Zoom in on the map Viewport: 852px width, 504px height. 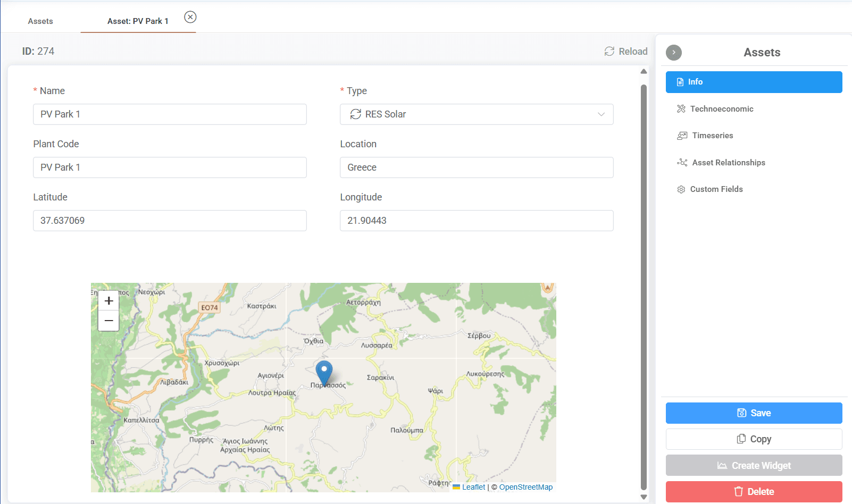tap(108, 301)
